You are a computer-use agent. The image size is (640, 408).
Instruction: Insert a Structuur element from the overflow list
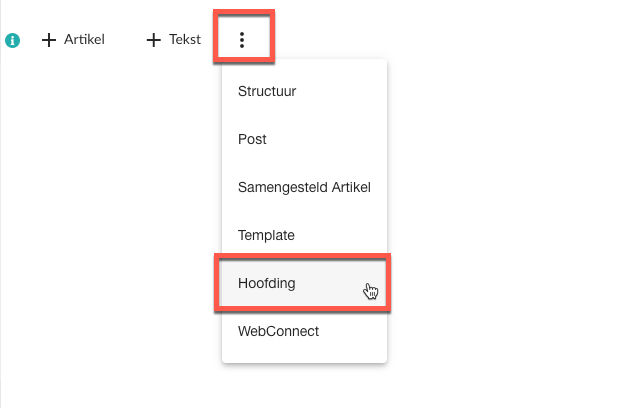[x=304, y=91]
